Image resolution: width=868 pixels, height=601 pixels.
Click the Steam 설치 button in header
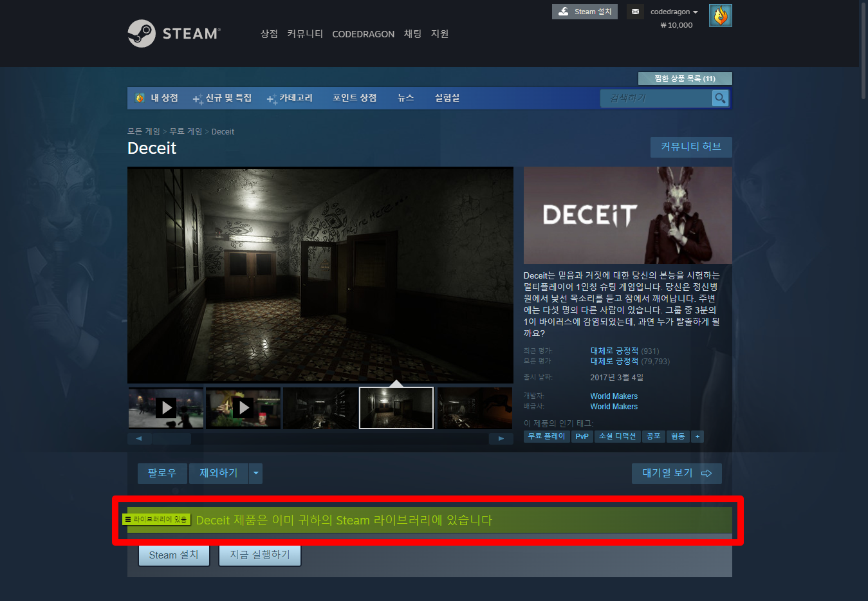pos(584,12)
